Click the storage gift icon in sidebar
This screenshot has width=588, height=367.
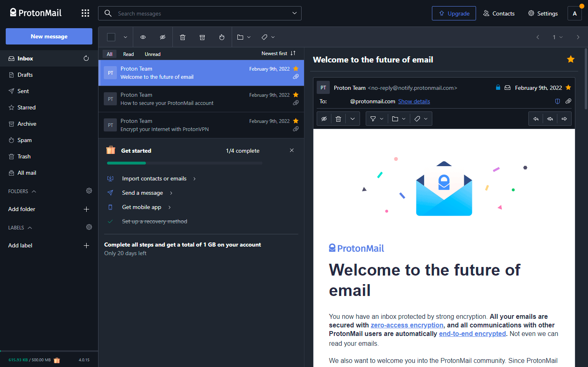[x=57, y=360]
